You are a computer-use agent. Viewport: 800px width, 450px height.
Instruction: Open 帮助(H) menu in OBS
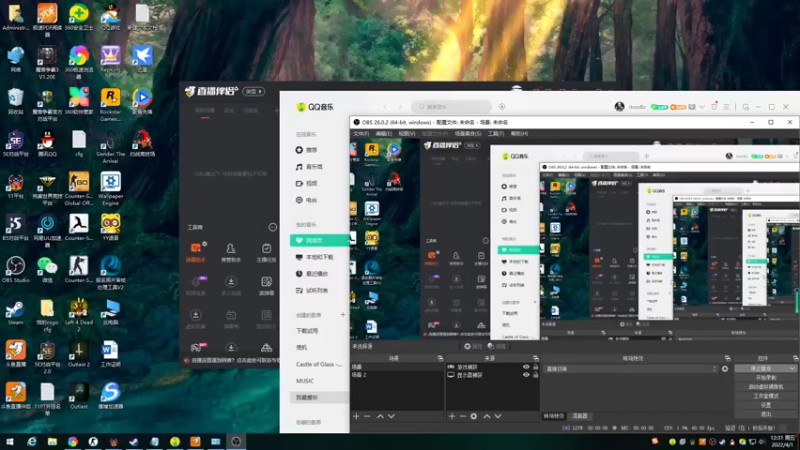click(519, 134)
